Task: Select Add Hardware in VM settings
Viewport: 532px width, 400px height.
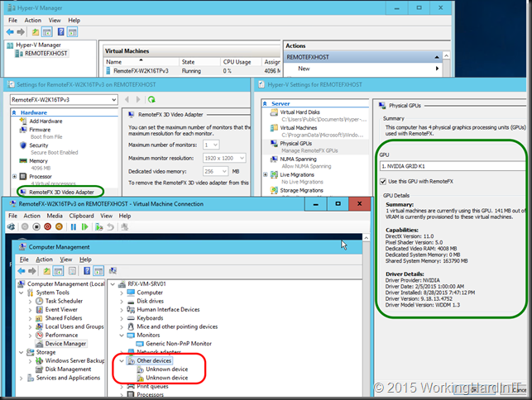Action: click(x=46, y=121)
